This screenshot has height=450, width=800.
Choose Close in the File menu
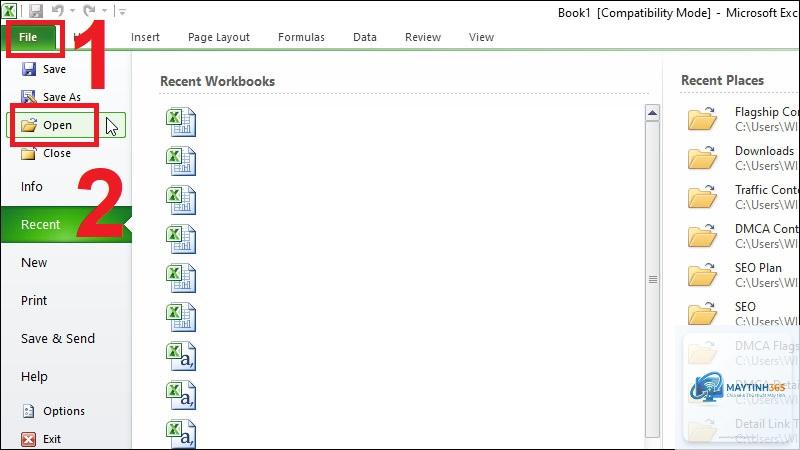pos(46,153)
